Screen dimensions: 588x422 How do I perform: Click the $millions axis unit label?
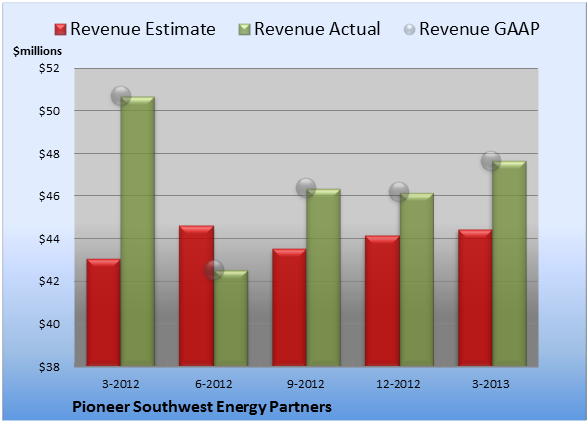38,51
